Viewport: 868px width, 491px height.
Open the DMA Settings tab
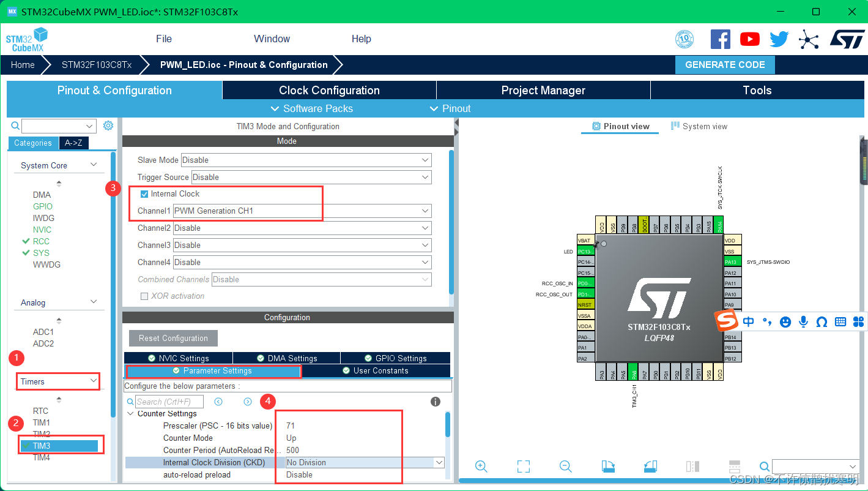[286, 358]
